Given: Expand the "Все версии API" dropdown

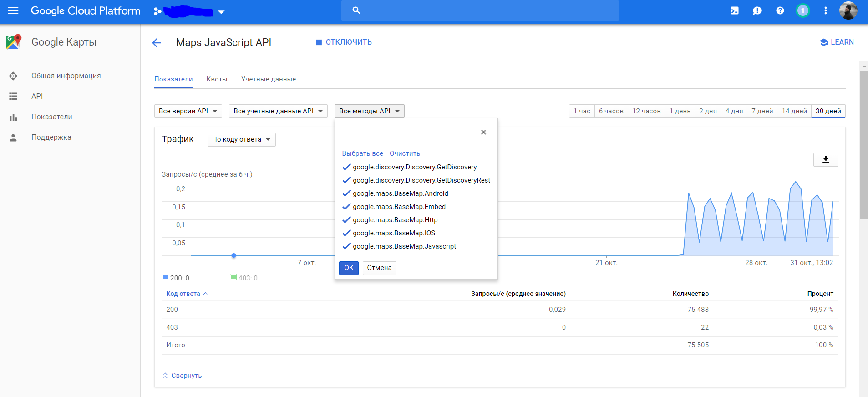Looking at the screenshot, I should tap(188, 111).
